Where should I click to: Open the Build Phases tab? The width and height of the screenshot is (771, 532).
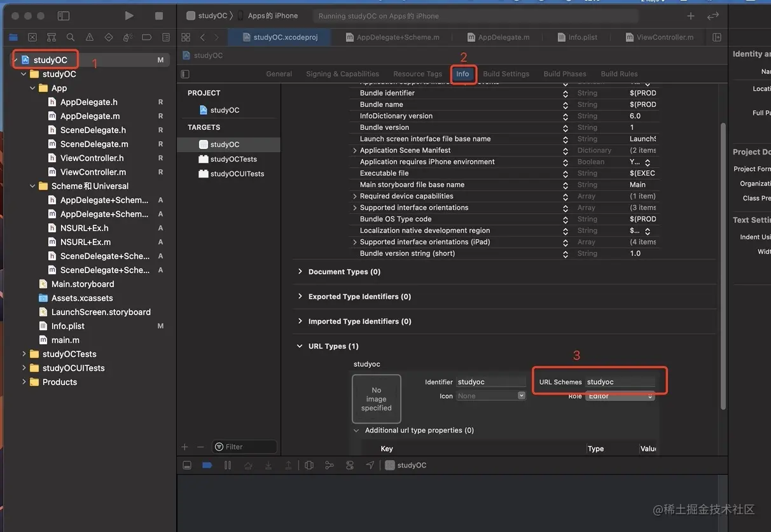pos(565,74)
